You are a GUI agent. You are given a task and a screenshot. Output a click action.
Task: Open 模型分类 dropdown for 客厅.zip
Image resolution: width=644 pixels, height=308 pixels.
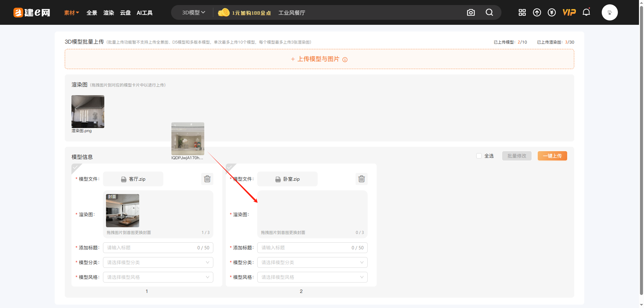tap(158, 262)
